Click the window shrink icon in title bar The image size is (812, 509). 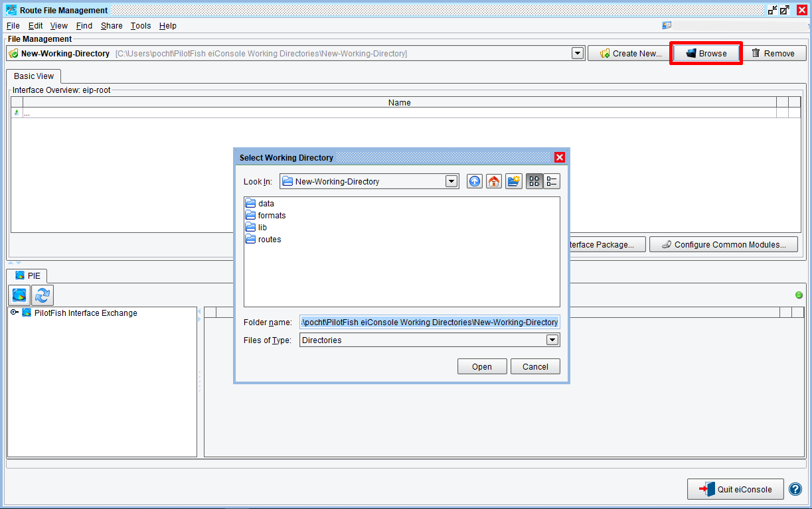tap(772, 10)
